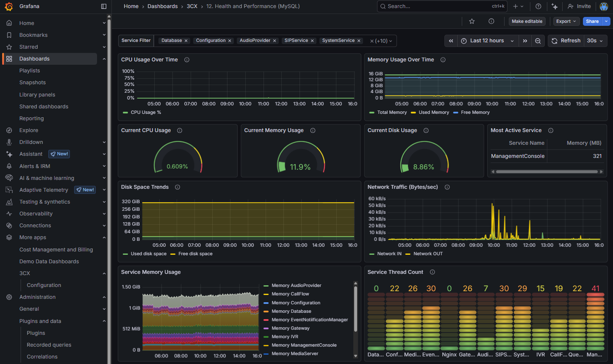Viewport: 613px width, 364px height.
Task: Zoom out time range magnifier icon
Action: [538, 41]
